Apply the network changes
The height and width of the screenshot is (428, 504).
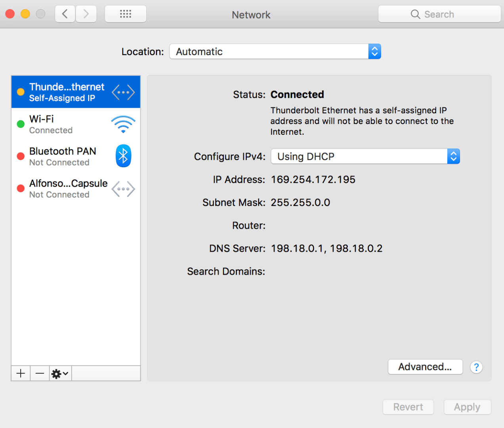click(467, 407)
